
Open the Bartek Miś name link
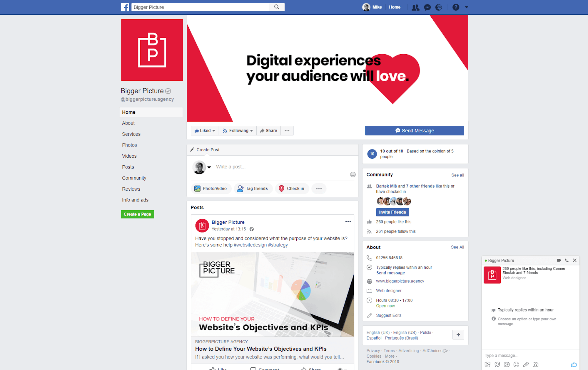pyautogui.click(x=386, y=186)
